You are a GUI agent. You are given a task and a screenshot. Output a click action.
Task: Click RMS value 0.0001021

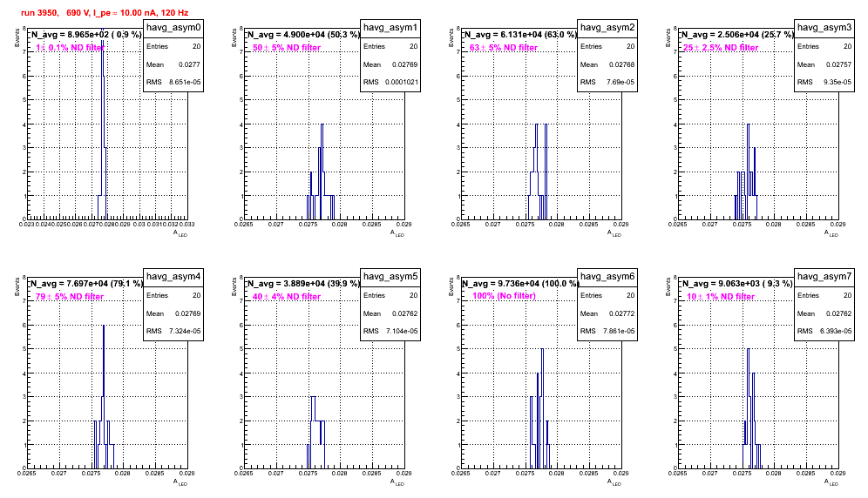pyautogui.click(x=403, y=82)
